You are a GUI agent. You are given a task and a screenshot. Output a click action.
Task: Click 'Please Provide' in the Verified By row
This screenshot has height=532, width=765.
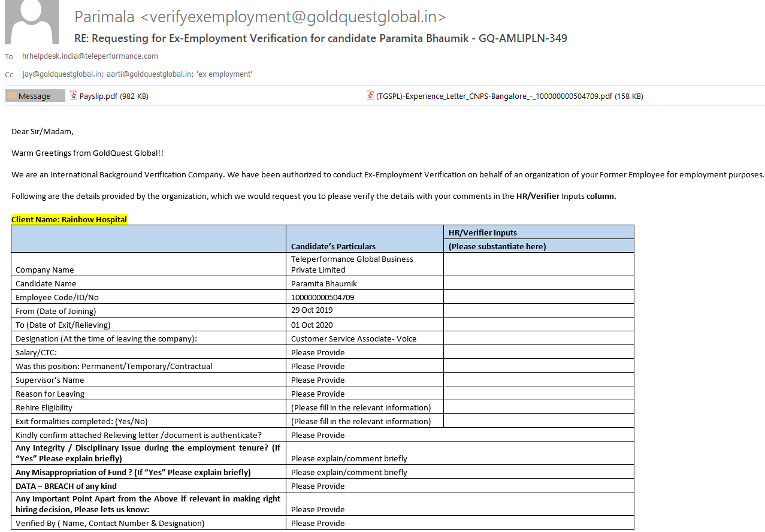(318, 523)
